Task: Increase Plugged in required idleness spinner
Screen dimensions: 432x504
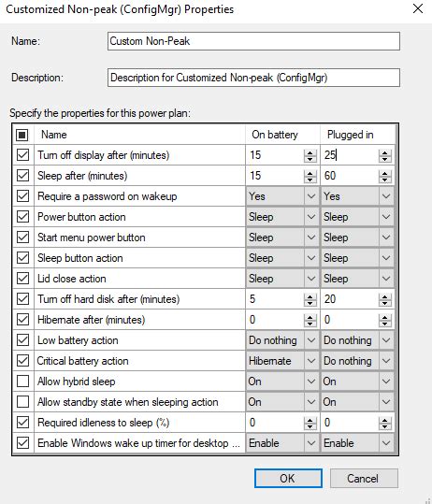Action: click(x=384, y=420)
